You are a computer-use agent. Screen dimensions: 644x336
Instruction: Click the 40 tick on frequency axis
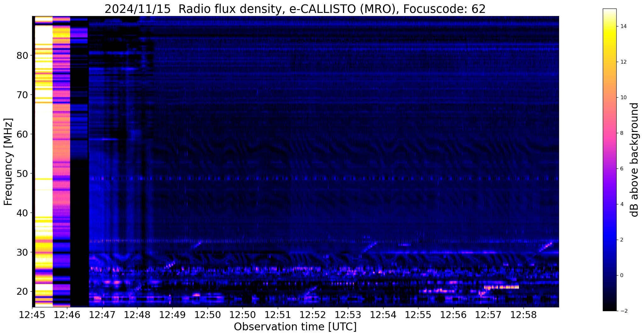point(22,213)
